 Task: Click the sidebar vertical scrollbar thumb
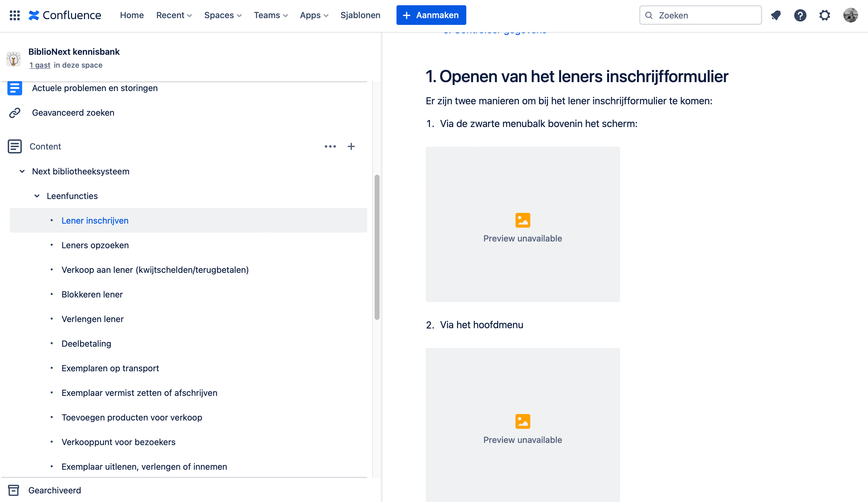coord(377,247)
